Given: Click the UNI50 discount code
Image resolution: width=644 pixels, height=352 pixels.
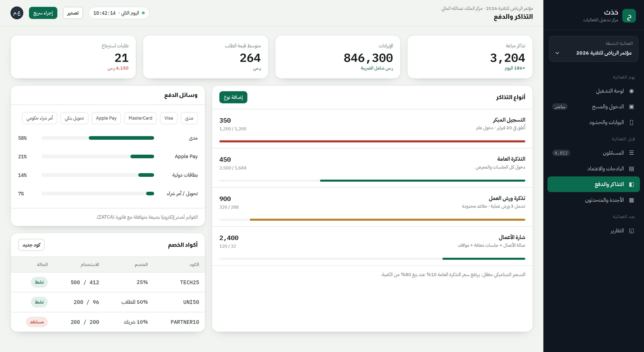Looking at the screenshot, I should 191,302.
